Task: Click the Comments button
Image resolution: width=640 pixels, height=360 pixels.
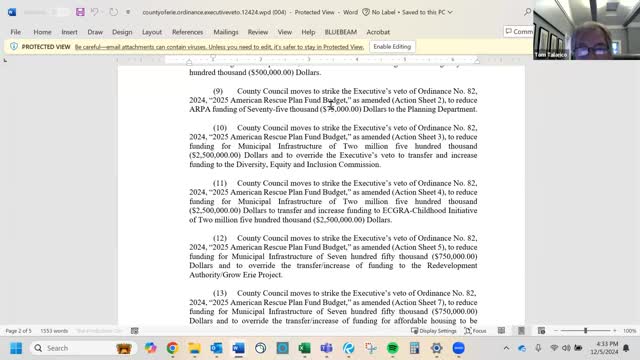Action: click(519, 31)
